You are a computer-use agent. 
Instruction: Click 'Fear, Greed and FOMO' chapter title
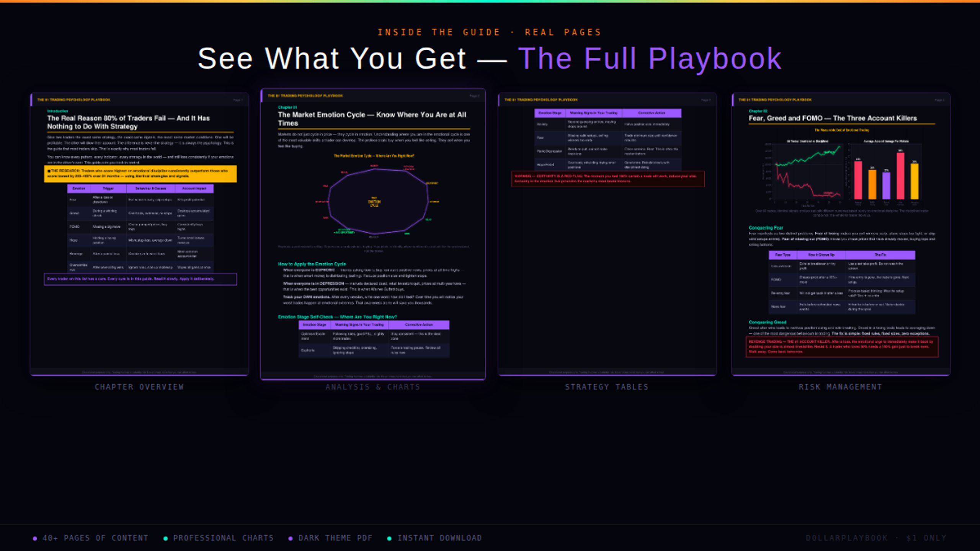(x=833, y=118)
